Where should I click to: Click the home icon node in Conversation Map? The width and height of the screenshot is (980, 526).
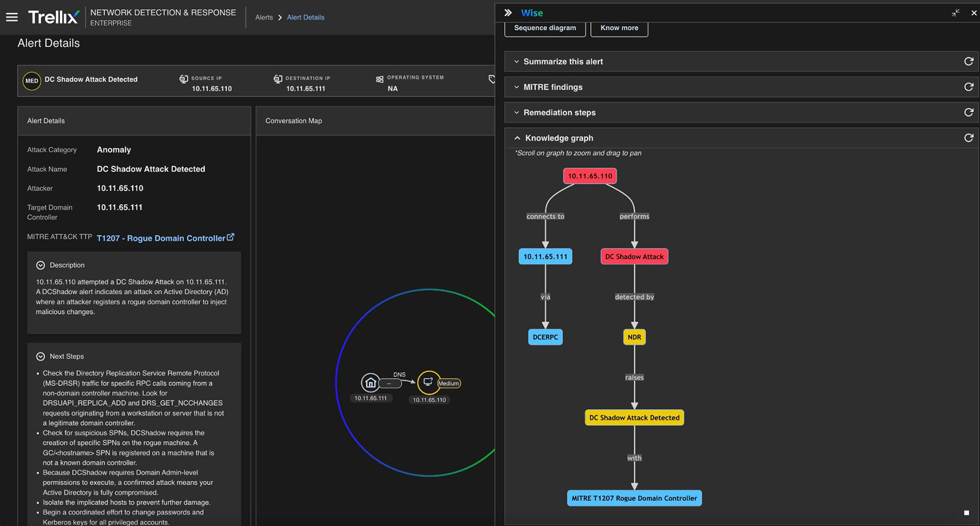click(370, 383)
